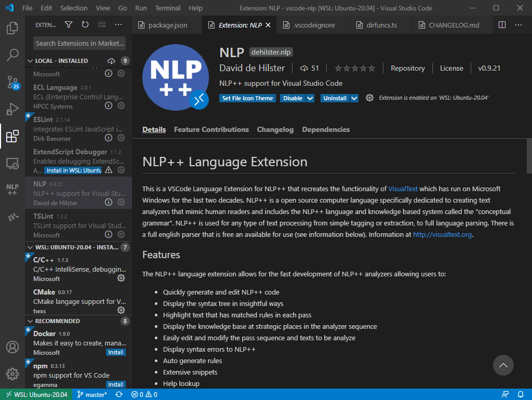
Task: Click the details page vertical scrollbar
Action: (529, 156)
